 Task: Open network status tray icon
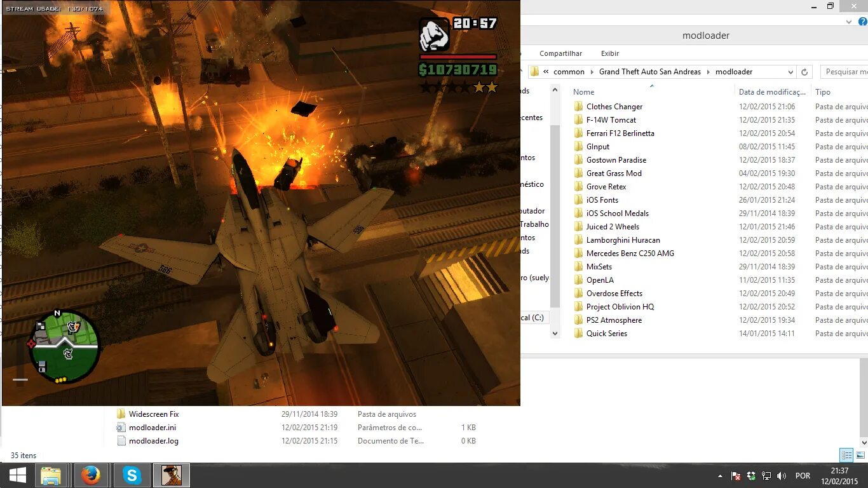point(766,476)
